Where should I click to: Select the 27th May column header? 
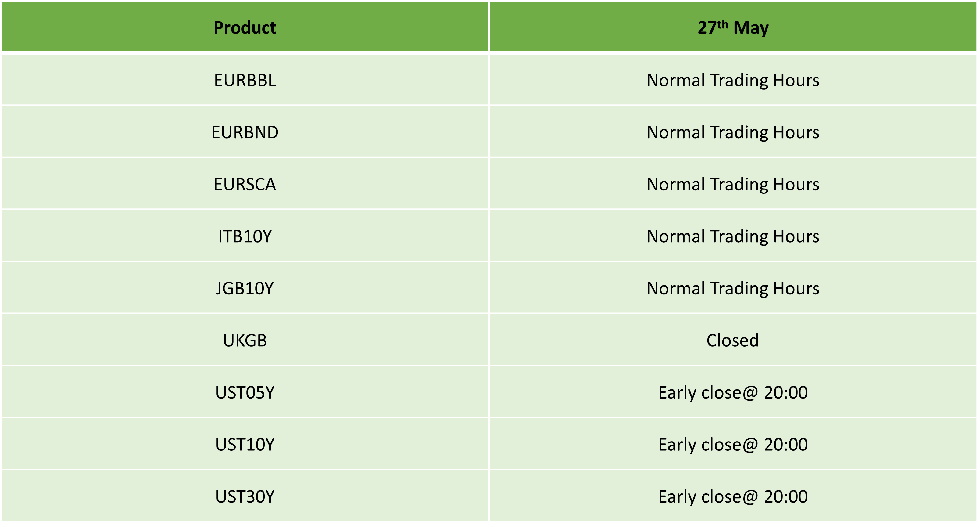733,27
